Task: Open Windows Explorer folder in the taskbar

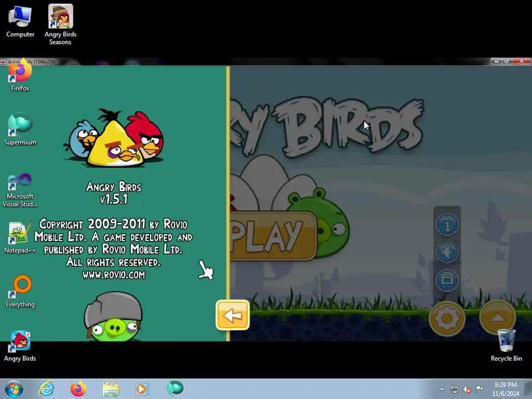Action: coord(111,389)
